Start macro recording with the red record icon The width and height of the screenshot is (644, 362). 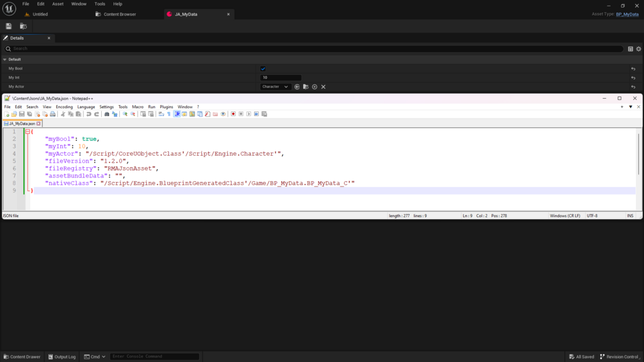pos(233,114)
